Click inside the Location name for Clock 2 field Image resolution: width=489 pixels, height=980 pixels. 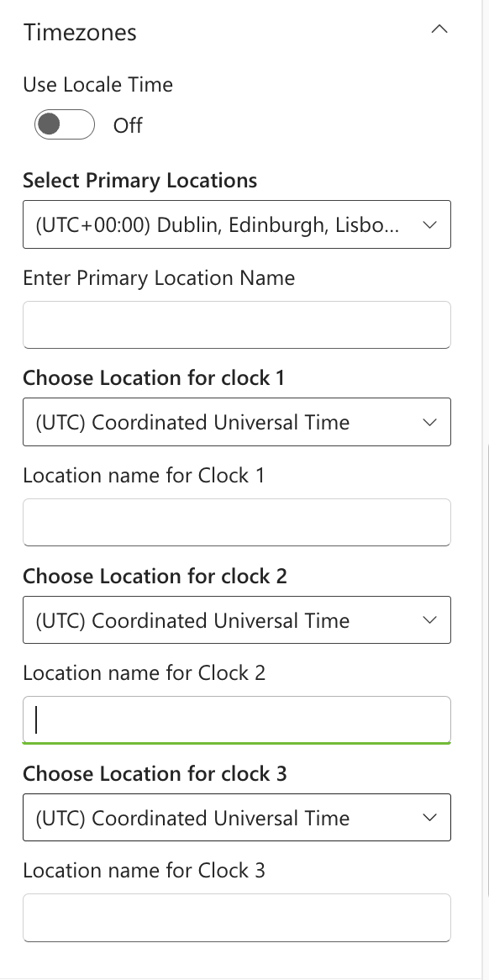(236, 719)
